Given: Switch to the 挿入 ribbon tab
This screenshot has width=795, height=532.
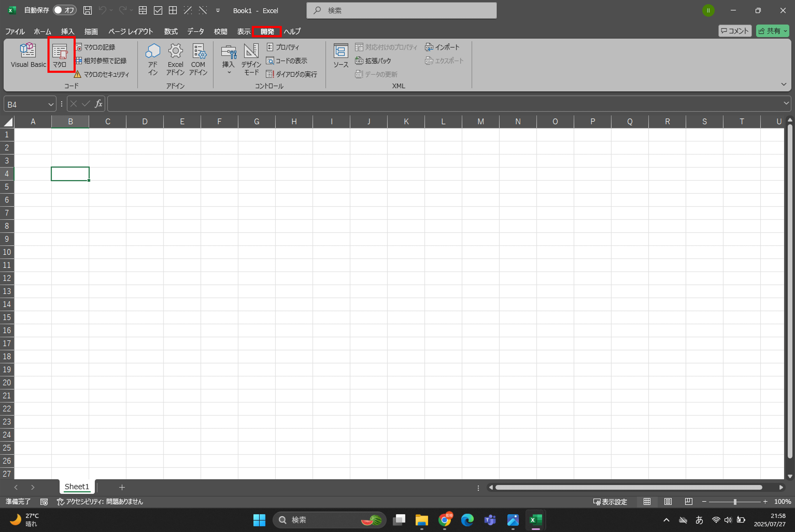Looking at the screenshot, I should (x=67, y=31).
